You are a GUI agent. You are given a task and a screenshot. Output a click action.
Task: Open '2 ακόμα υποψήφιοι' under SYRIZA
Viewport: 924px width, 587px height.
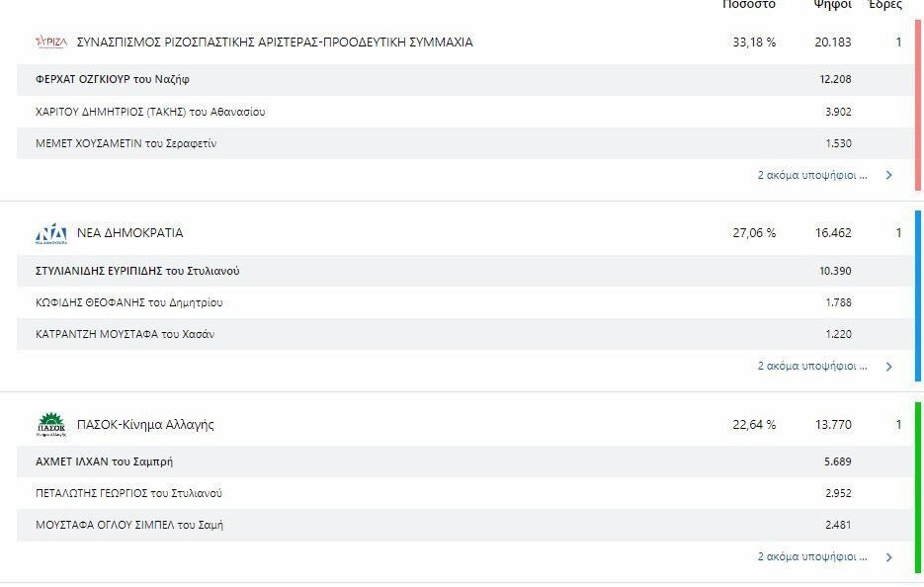click(x=812, y=175)
